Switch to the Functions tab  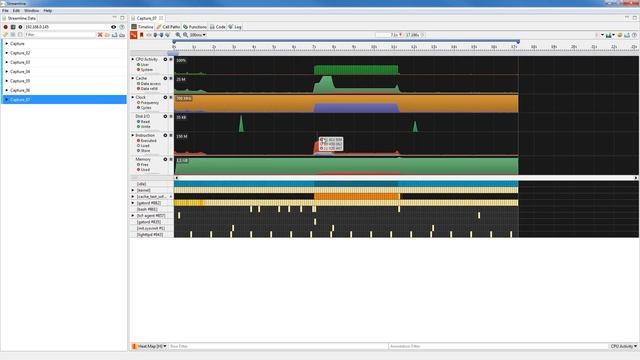click(x=195, y=27)
